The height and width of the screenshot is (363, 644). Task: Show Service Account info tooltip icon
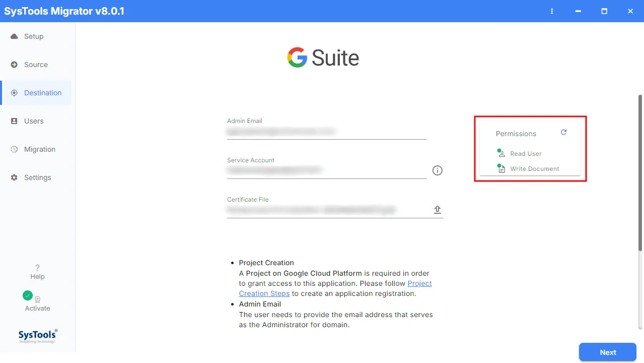(x=438, y=170)
